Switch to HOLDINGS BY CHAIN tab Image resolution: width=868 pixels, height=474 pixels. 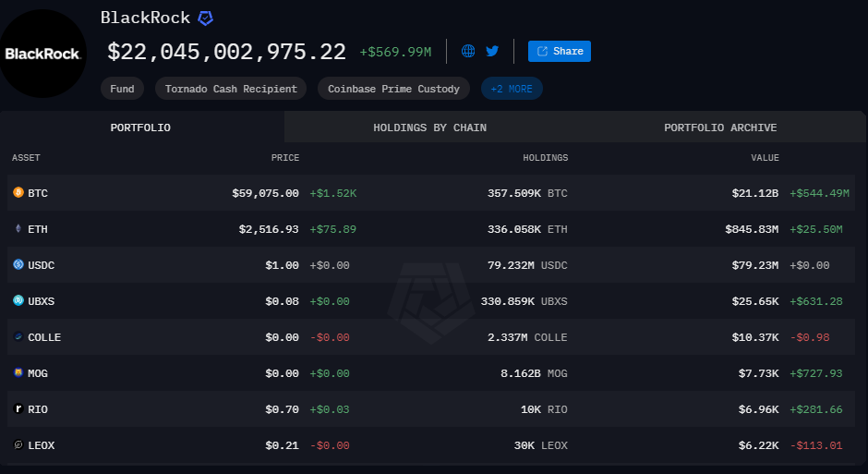(429, 128)
